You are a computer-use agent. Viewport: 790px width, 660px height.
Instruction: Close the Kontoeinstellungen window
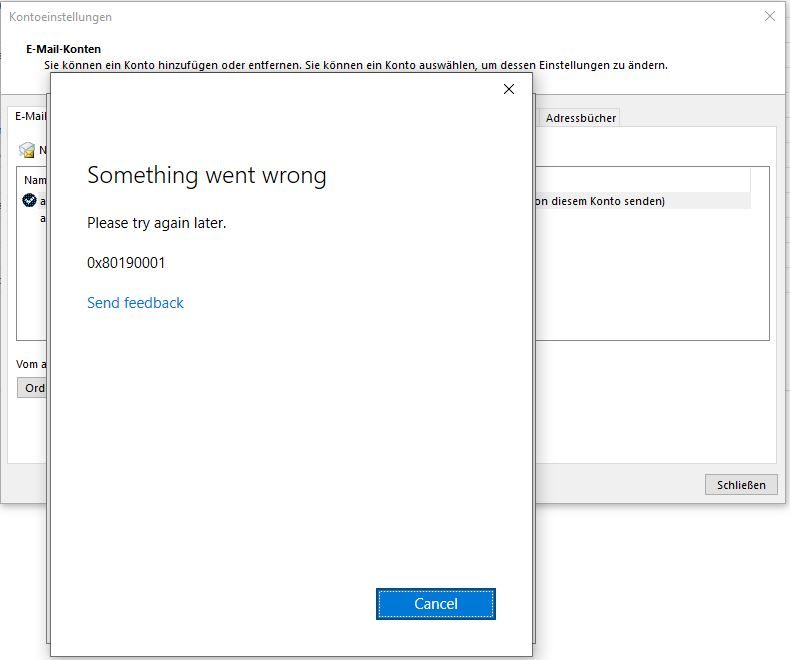pyautogui.click(x=770, y=16)
